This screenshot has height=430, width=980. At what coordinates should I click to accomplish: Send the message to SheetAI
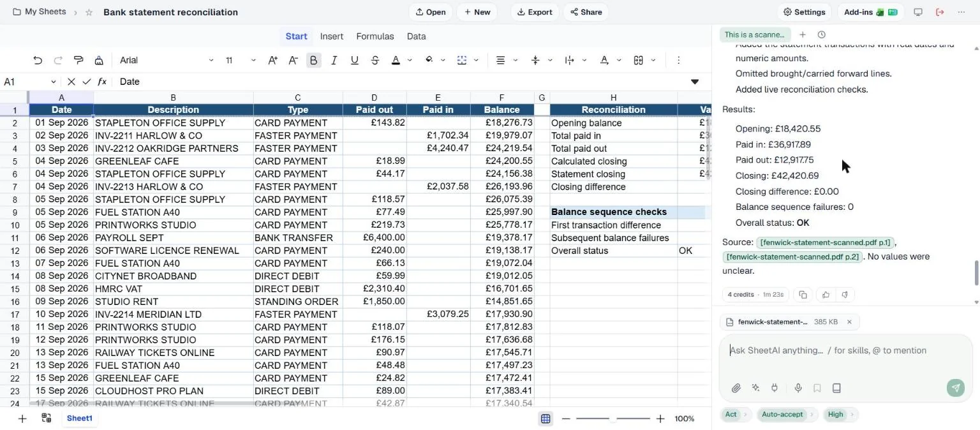(956, 388)
